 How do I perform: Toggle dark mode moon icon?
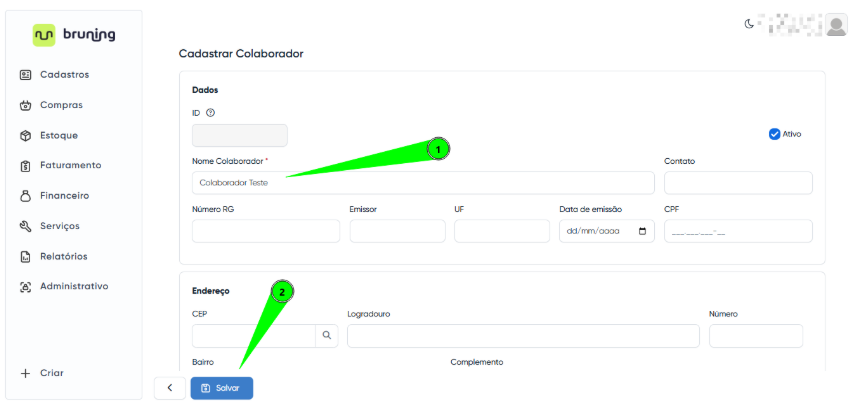(x=748, y=24)
